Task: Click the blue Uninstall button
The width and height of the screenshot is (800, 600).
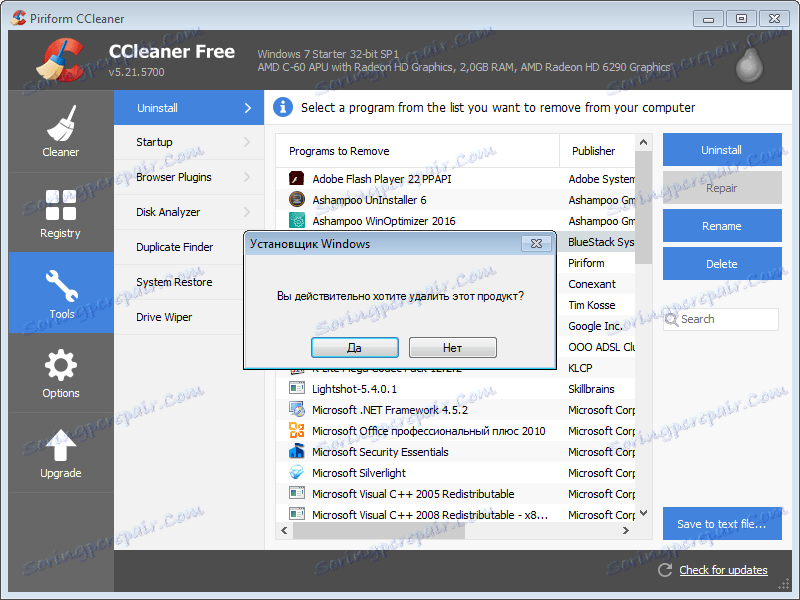Action: coord(722,149)
